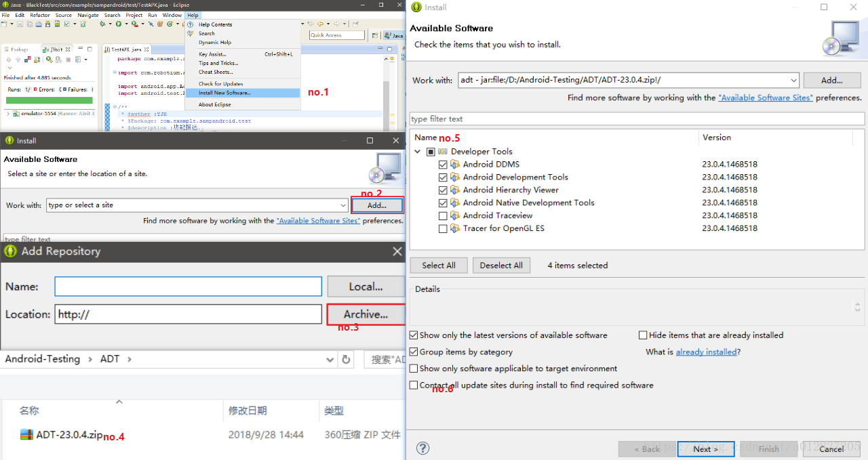Click the New Java Class toolbar icon

(x=170, y=24)
